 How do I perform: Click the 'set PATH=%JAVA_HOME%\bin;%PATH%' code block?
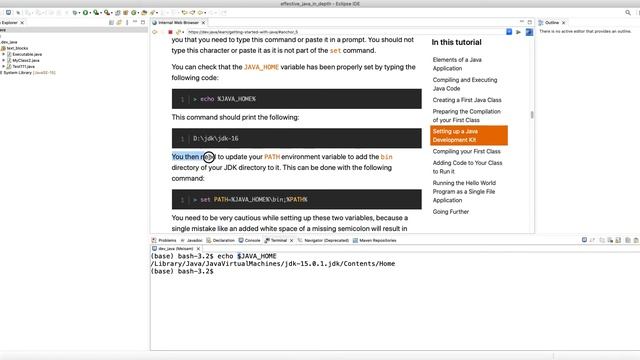(x=296, y=200)
